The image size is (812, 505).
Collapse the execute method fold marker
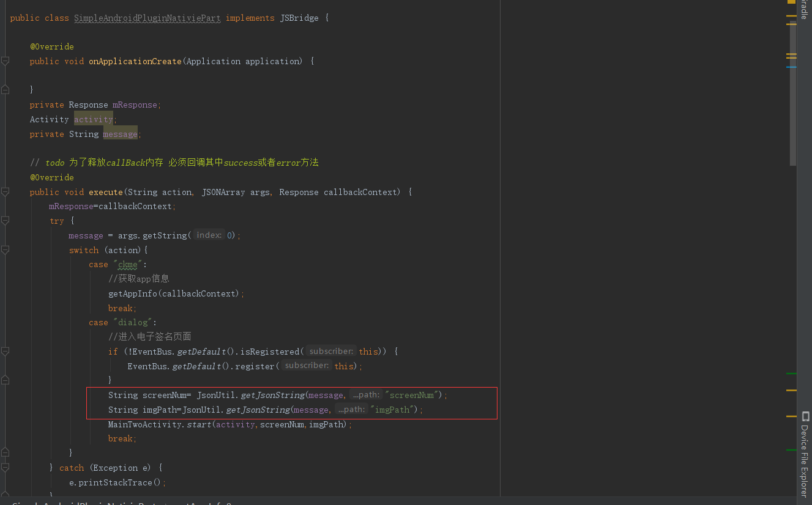click(5, 192)
